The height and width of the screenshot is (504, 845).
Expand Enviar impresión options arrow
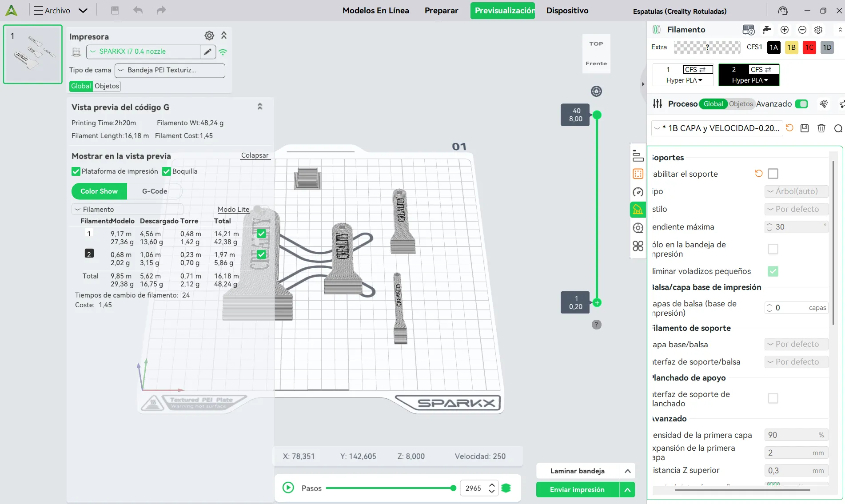click(627, 490)
